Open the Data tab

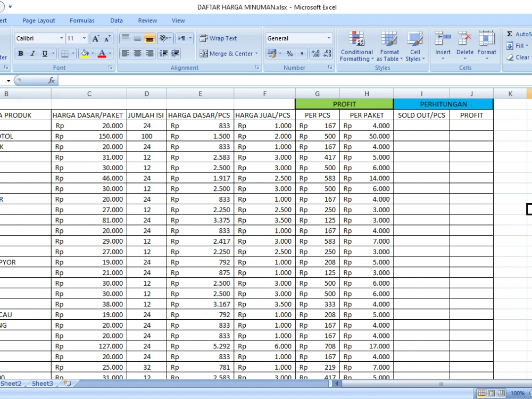(117, 21)
